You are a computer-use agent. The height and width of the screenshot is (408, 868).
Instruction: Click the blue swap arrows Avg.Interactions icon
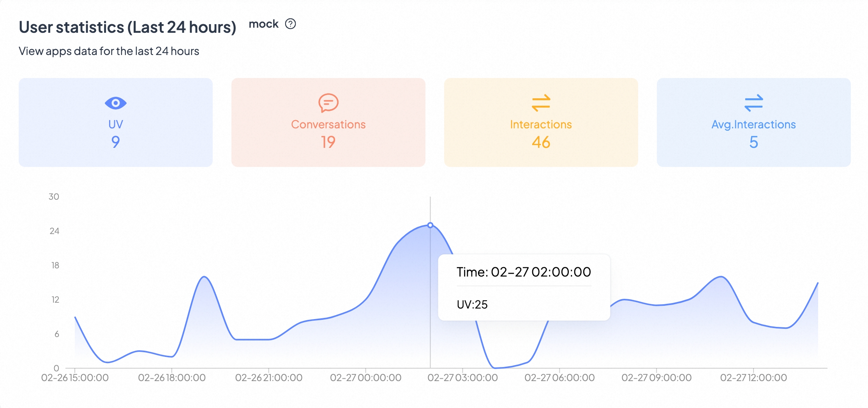753,103
